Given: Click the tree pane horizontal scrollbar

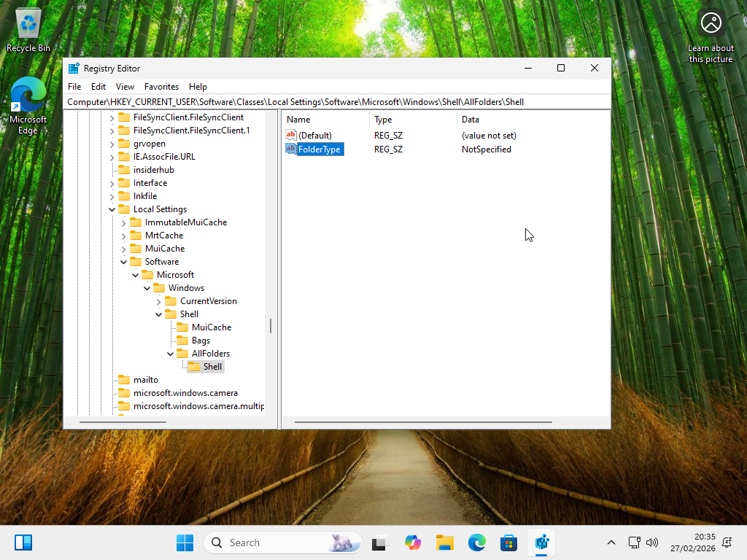Looking at the screenshot, I should tap(123, 422).
